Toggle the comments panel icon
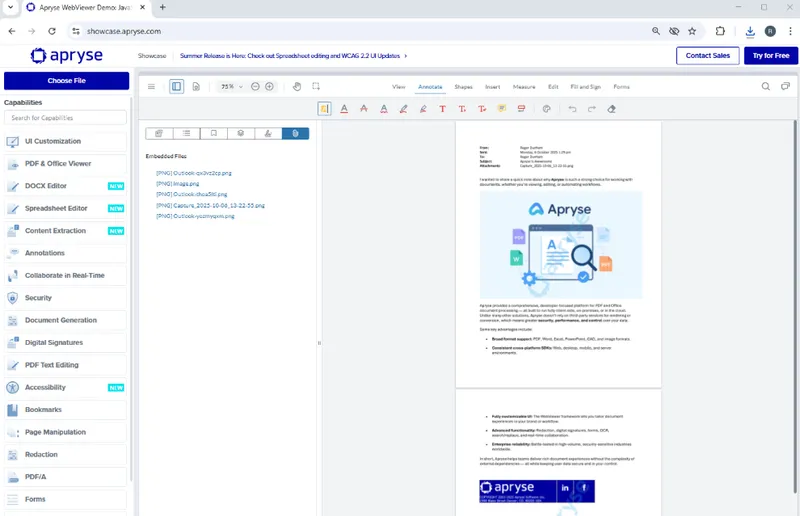The height and width of the screenshot is (516, 800). 785,87
